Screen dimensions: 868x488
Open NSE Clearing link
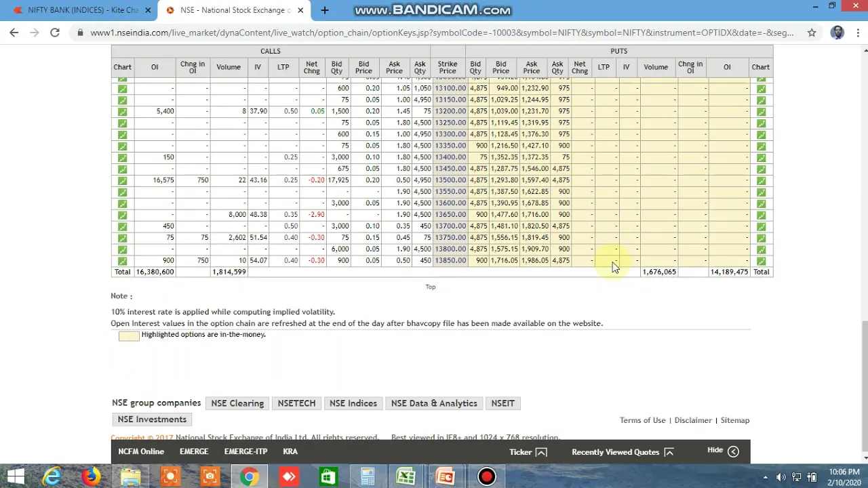(237, 403)
